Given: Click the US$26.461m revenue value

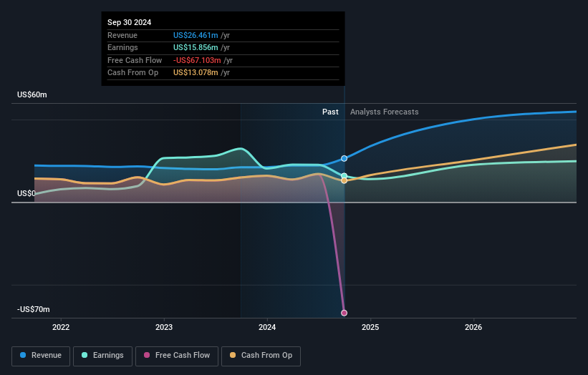Looking at the screenshot, I should click(x=196, y=35).
